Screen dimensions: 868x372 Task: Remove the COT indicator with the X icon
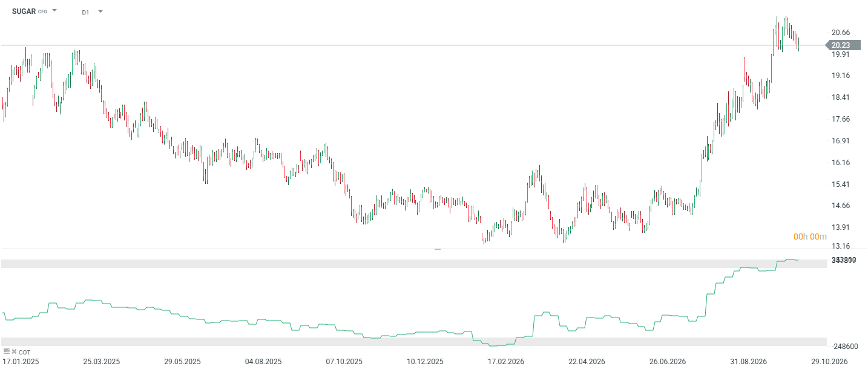tap(14, 351)
